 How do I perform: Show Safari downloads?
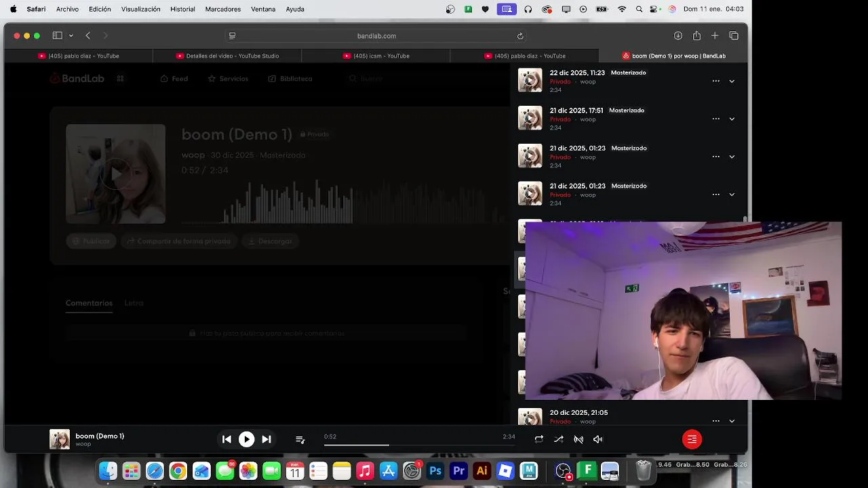677,36
